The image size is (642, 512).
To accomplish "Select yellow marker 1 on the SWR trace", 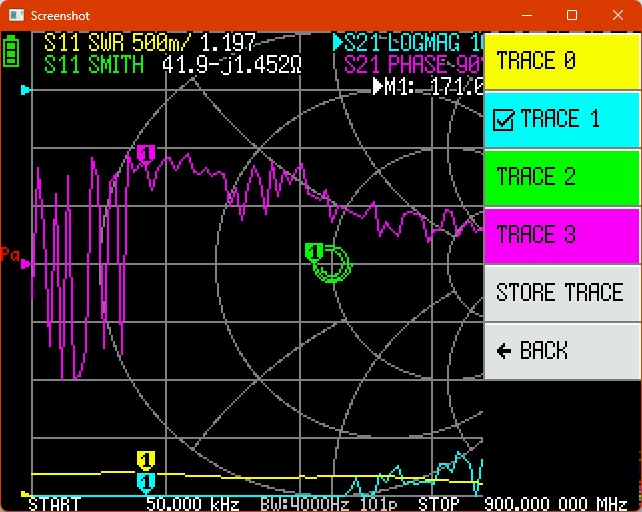I will [x=146, y=460].
